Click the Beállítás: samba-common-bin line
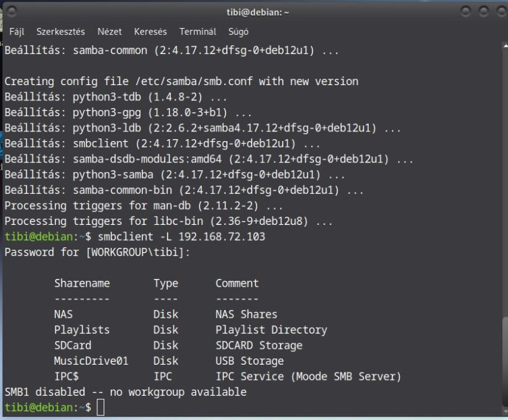The image size is (508, 420). tap(184, 190)
